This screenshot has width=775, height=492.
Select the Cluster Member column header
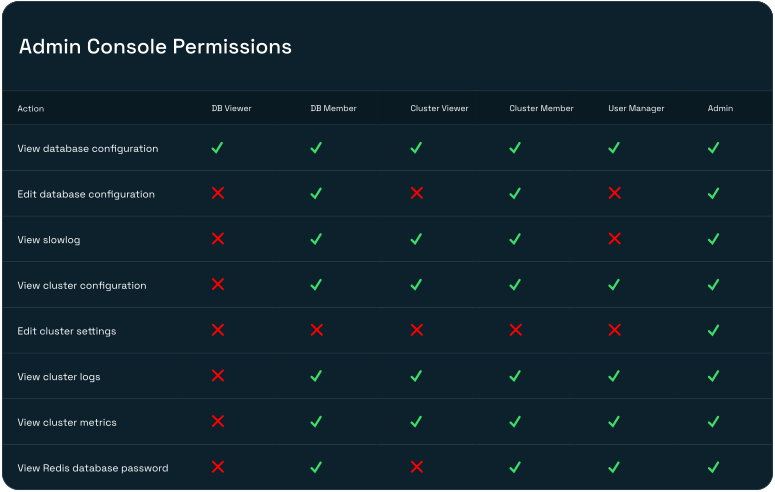541,108
